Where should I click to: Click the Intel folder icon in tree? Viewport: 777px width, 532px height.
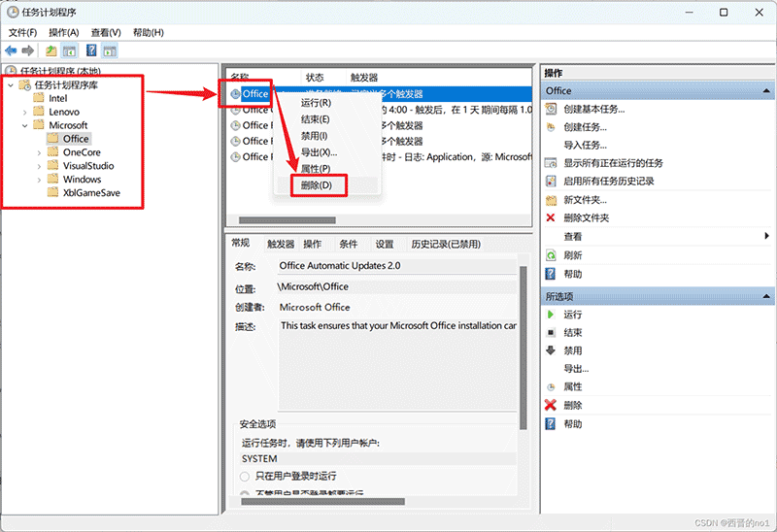coord(39,98)
